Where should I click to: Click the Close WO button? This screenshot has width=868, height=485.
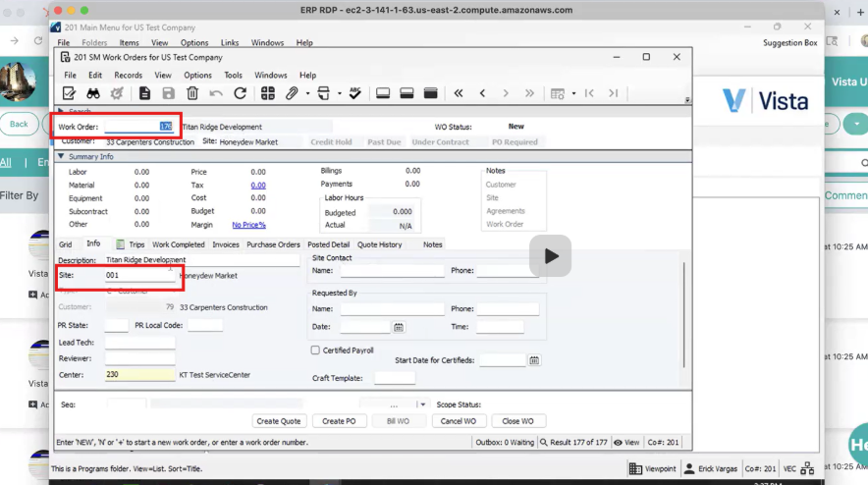[518, 421]
